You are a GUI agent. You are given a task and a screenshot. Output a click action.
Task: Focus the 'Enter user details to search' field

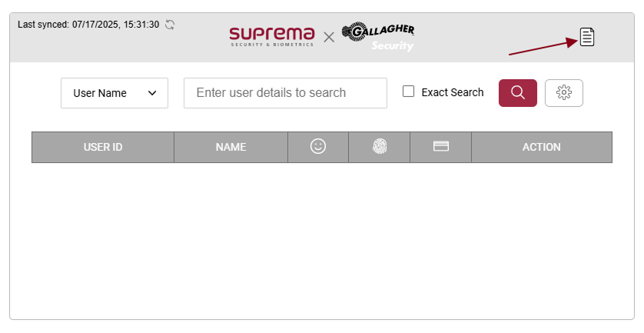pyautogui.click(x=285, y=93)
